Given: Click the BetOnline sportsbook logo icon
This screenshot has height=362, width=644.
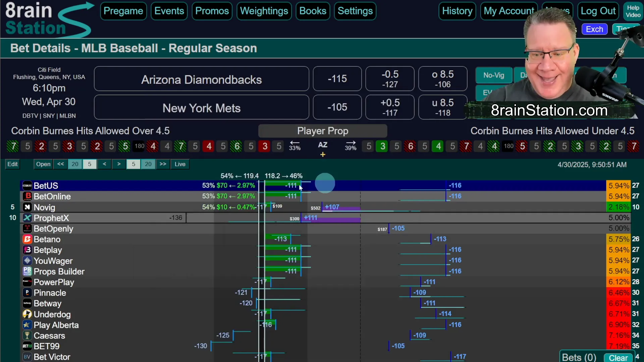Looking at the screenshot, I should pos(27,196).
